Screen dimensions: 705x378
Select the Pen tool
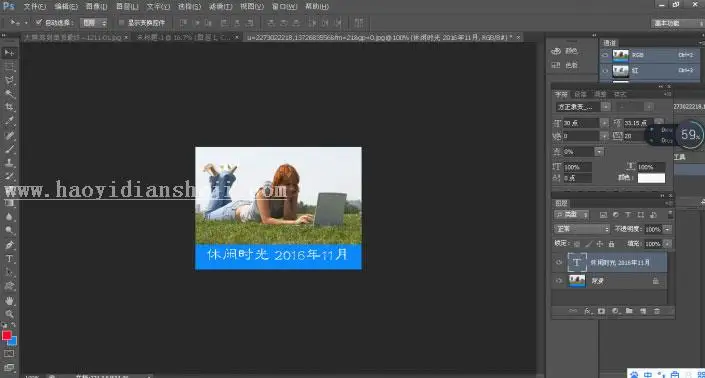pyautogui.click(x=9, y=245)
